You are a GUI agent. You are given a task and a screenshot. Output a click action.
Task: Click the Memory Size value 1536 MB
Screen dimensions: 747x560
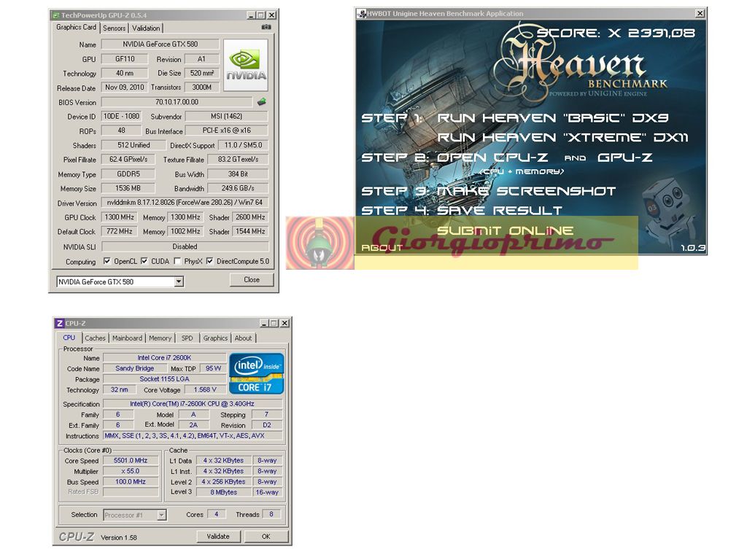point(128,188)
